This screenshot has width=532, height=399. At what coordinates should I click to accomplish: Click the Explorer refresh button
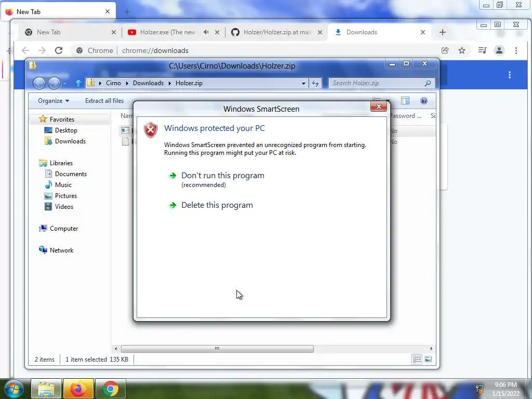(315, 83)
